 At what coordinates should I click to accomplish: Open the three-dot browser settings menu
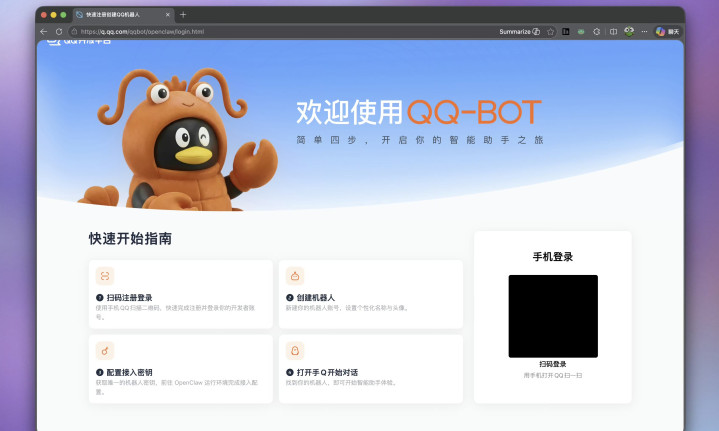644,32
